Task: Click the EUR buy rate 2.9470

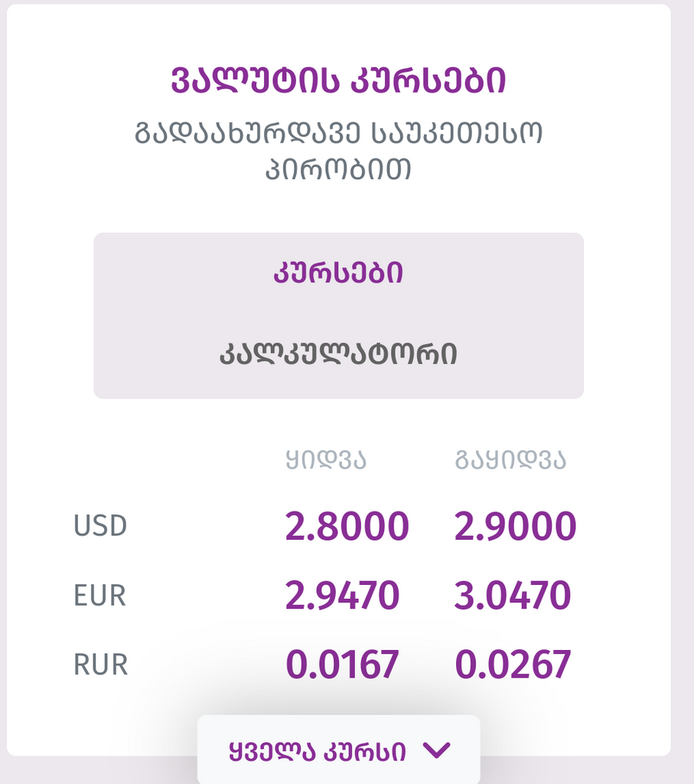Action: coord(342,595)
